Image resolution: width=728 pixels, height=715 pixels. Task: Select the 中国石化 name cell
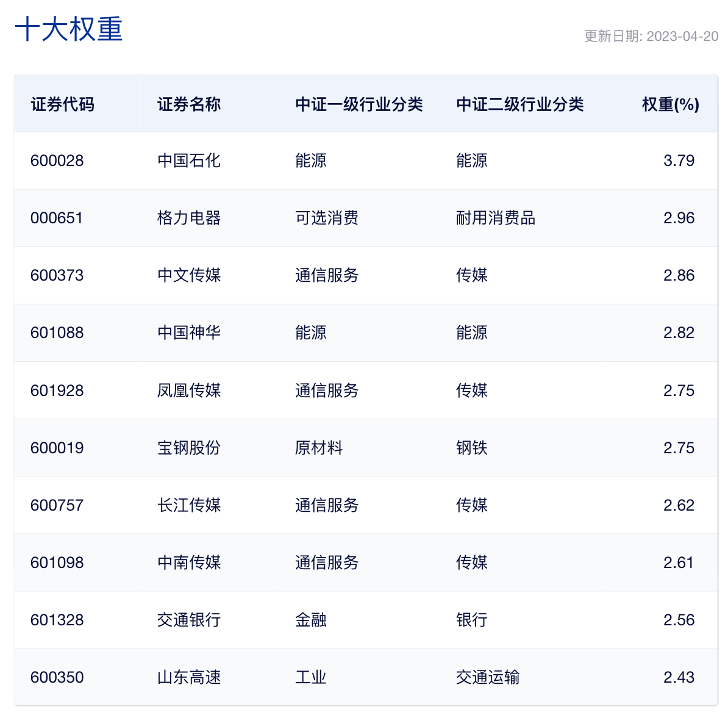pyautogui.click(x=189, y=160)
